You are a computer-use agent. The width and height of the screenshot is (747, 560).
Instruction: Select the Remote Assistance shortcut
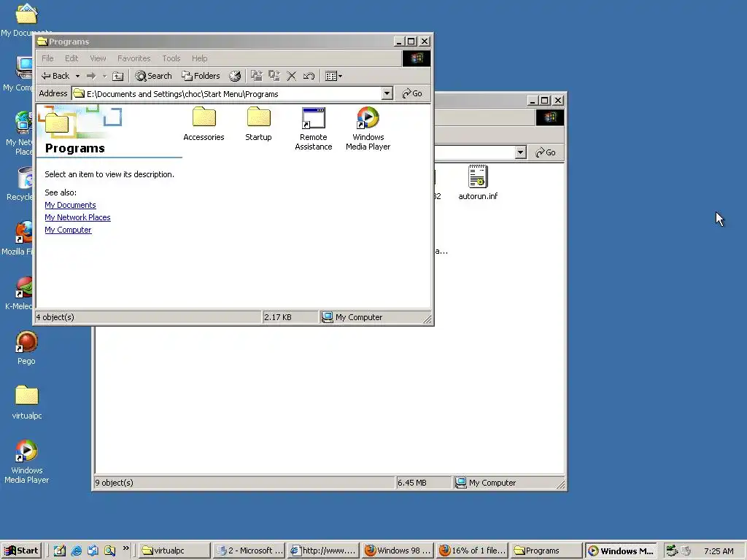(314, 128)
